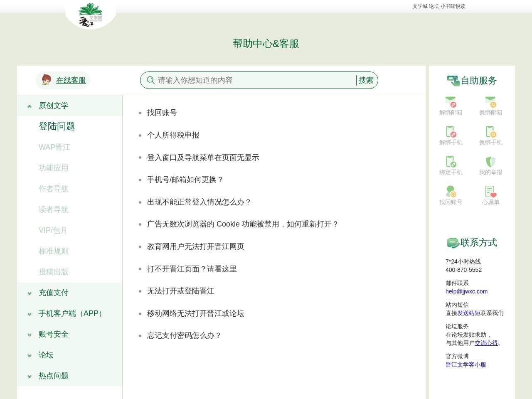Open the 文学城 top link
The width and height of the screenshot is (532, 399).
[x=420, y=6]
